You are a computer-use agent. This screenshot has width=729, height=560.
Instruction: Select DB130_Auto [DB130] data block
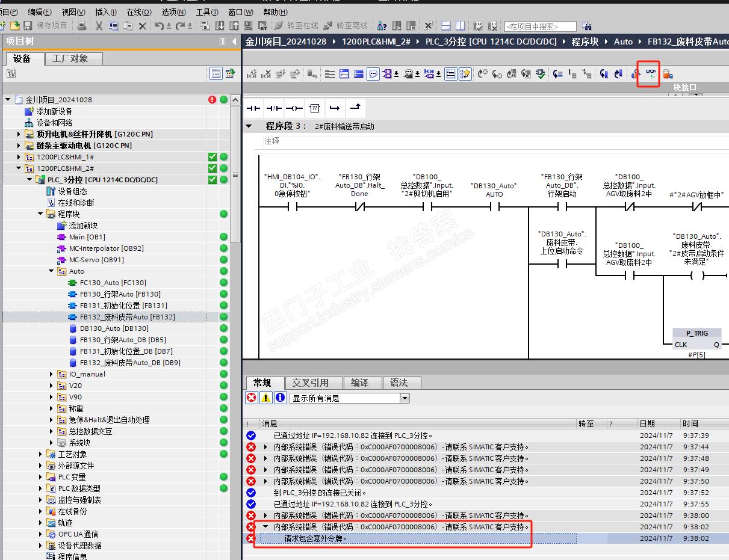(x=114, y=328)
